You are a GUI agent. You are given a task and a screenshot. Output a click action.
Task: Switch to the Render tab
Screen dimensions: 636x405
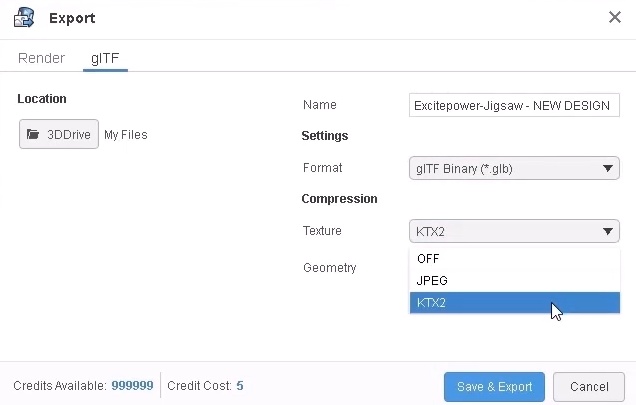tap(42, 58)
